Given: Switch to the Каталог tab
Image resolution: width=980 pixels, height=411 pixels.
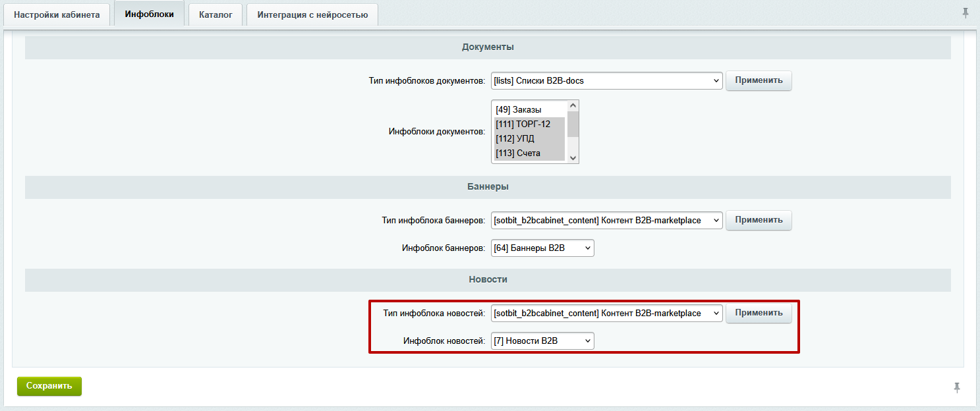Looking at the screenshot, I should pyautogui.click(x=216, y=14).
